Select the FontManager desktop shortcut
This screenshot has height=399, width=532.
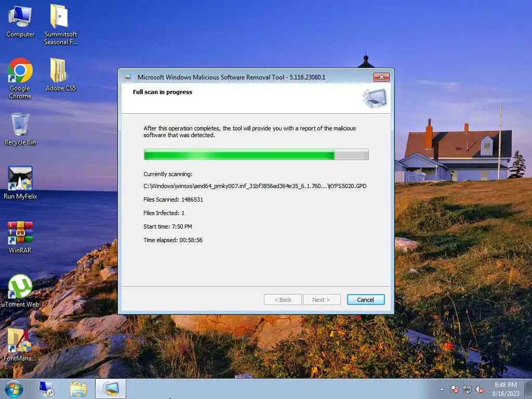[20, 345]
